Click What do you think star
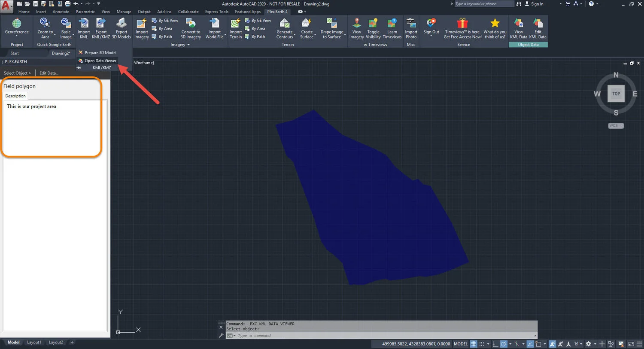 (x=495, y=23)
